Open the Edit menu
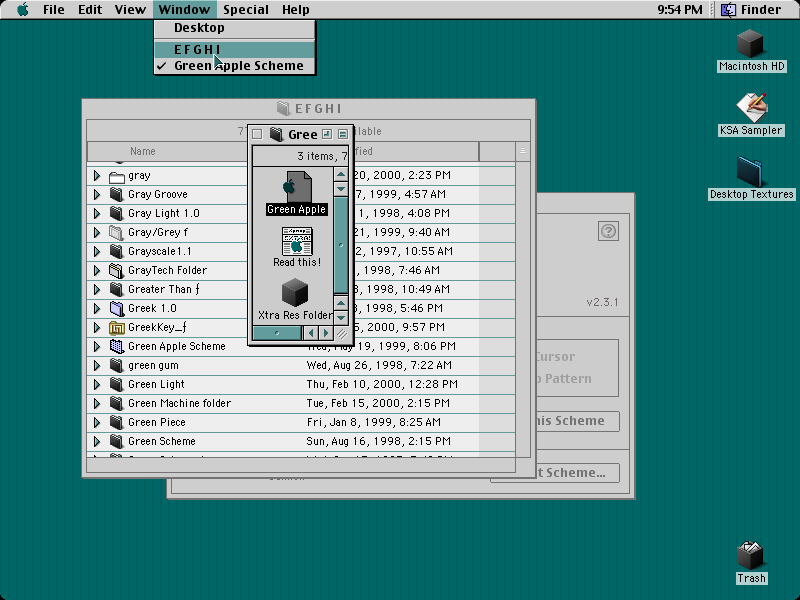Screen dimensions: 800x600 pyautogui.click(x=90, y=9)
